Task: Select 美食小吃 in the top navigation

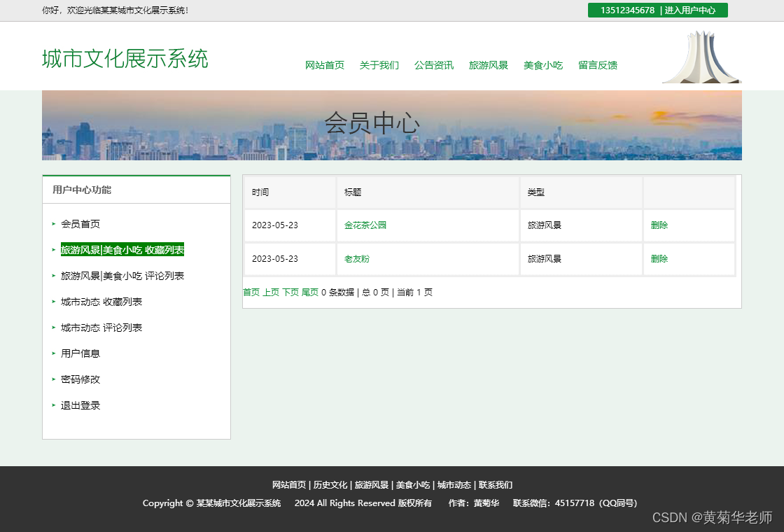Action: coord(543,65)
